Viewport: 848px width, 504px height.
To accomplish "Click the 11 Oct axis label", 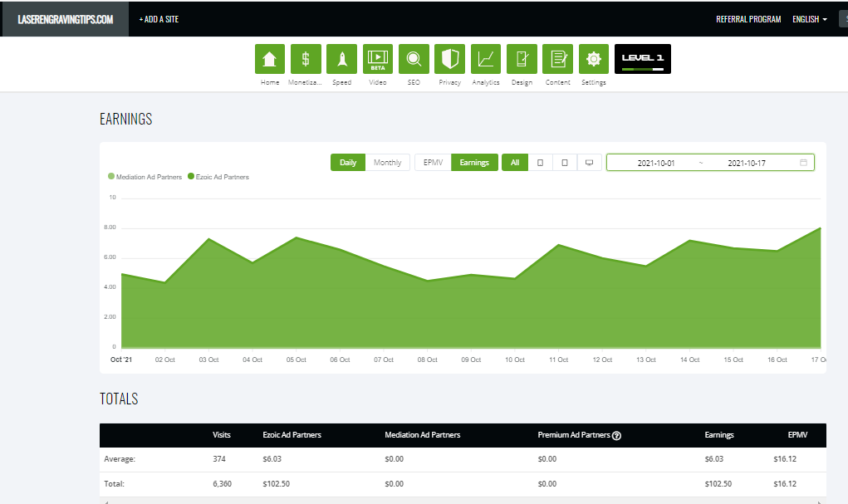I will (x=559, y=360).
